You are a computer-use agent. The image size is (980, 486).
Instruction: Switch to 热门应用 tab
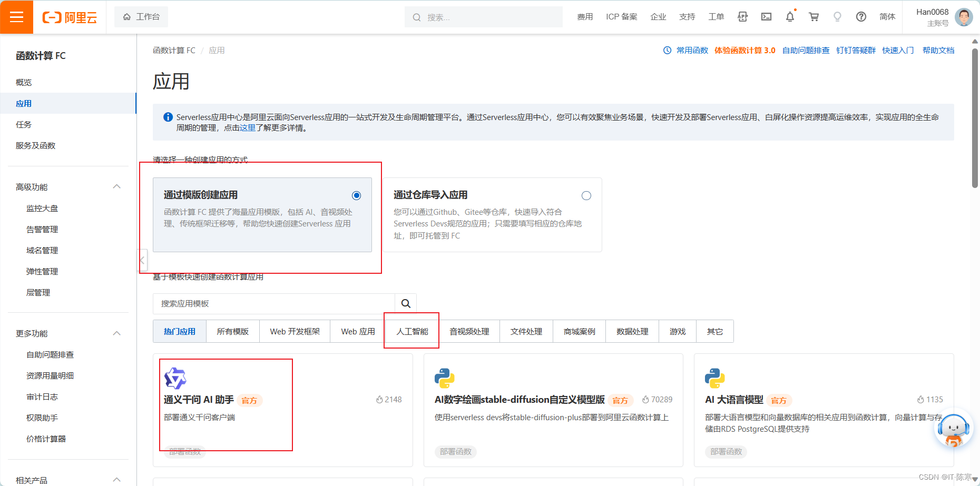coord(180,331)
